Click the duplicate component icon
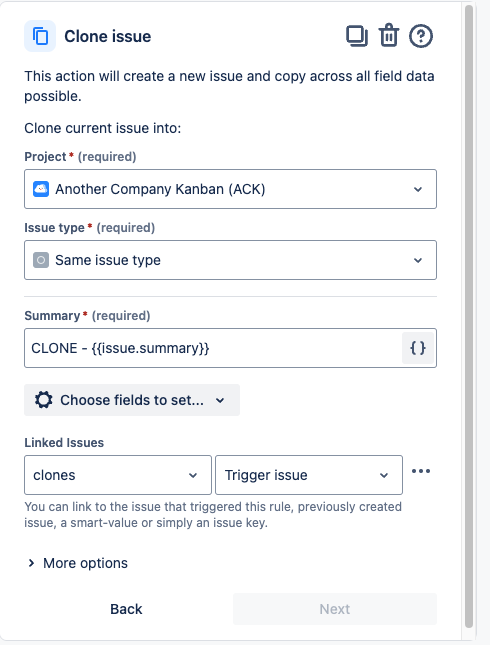 point(357,36)
